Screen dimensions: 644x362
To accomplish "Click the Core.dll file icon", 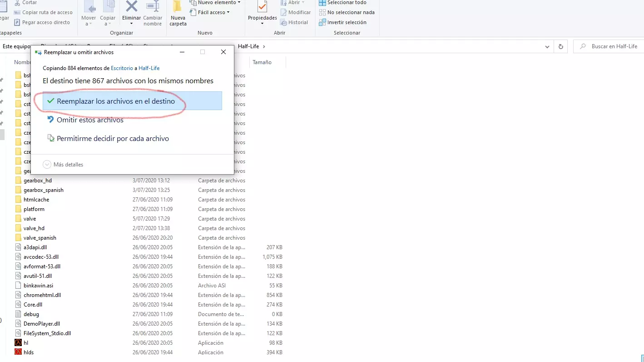I will coord(18,305).
